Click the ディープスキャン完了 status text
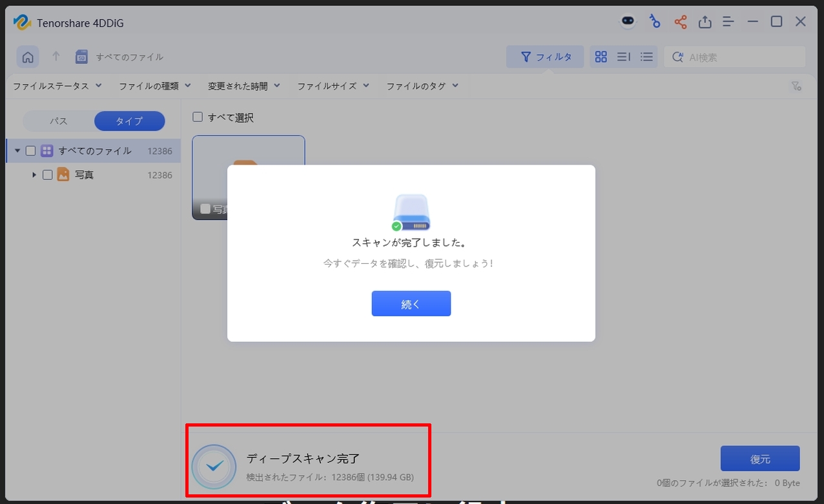Viewport: 824px width, 504px height. coord(303,459)
